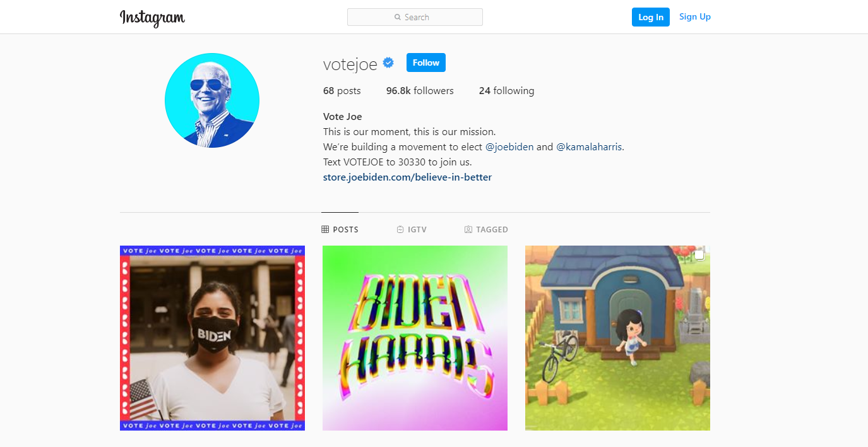View the 96.8k followers list
Image resolution: width=868 pixels, height=447 pixels.
420,91
